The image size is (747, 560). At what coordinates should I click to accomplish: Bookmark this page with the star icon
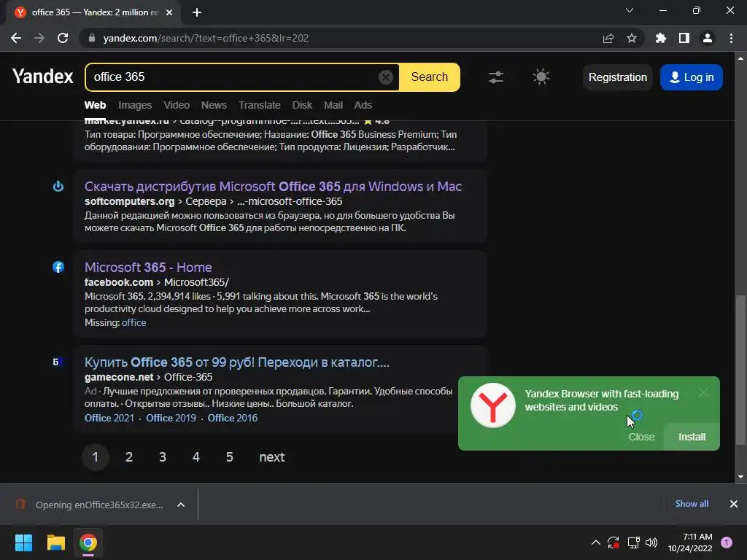[632, 38]
